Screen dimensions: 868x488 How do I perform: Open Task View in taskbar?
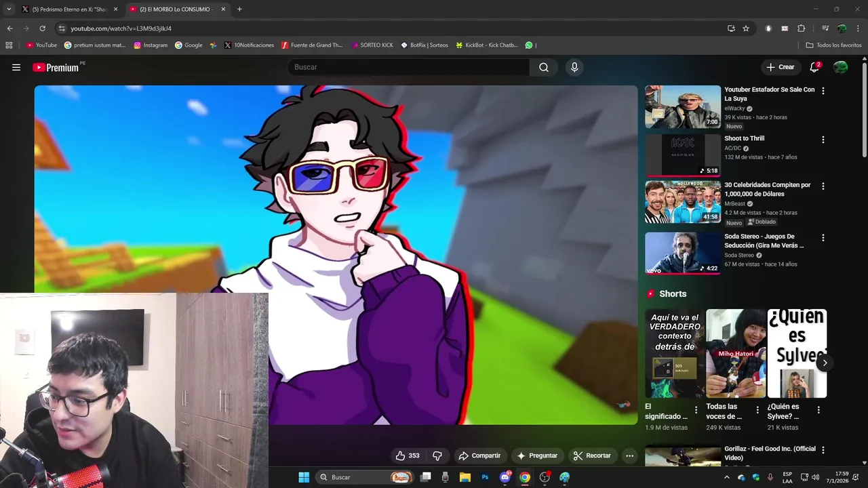click(425, 477)
